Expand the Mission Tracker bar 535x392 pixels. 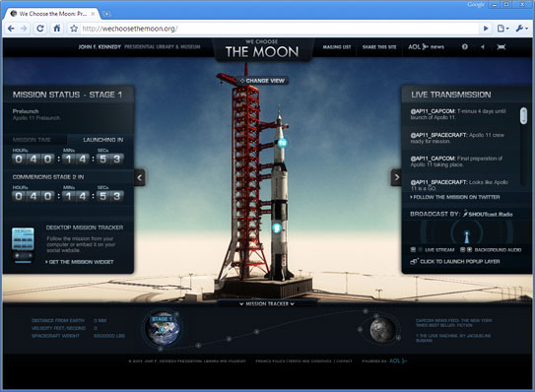click(267, 303)
